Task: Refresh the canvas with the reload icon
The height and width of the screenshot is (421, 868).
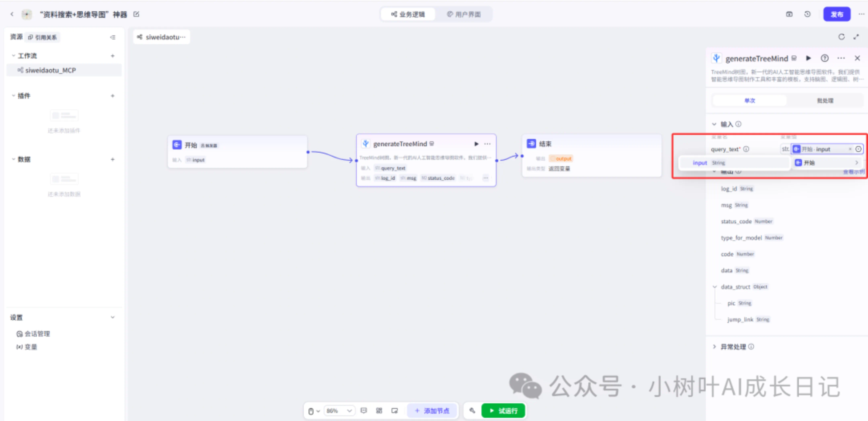Action: tap(841, 37)
